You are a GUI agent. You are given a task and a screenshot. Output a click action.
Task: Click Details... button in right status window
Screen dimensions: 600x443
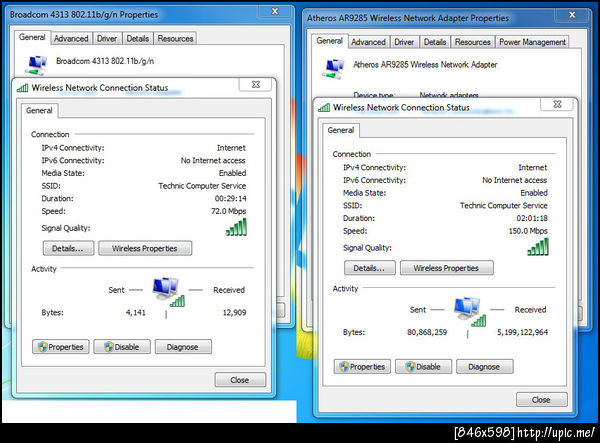370,268
